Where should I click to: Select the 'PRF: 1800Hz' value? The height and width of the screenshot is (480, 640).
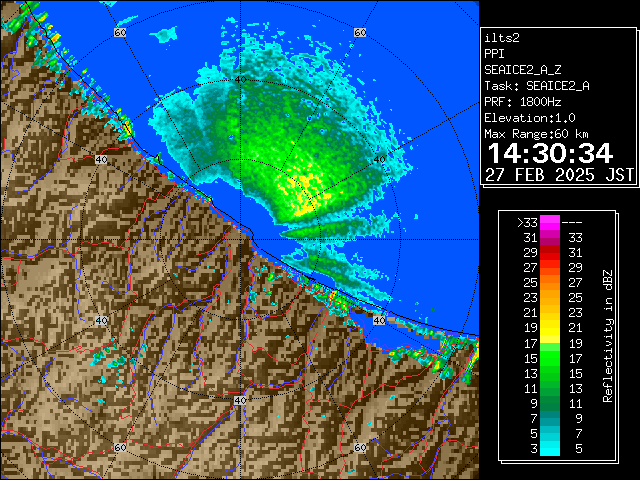522,102
